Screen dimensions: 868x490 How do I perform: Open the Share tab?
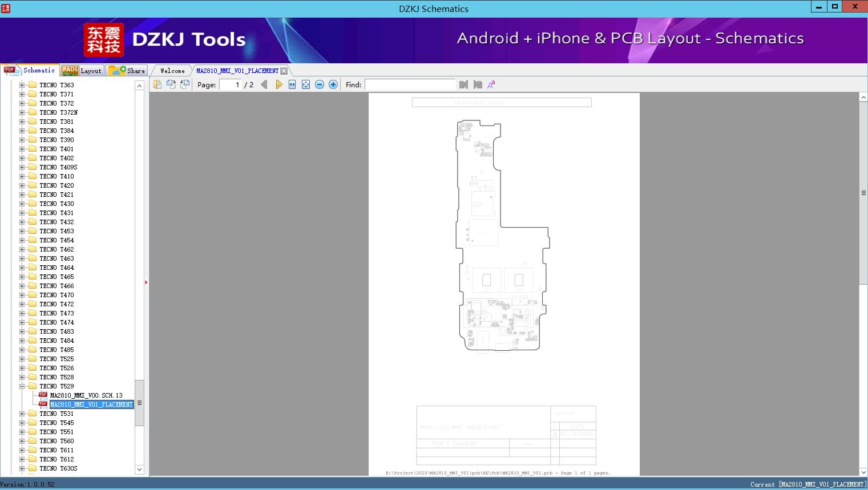coord(127,71)
